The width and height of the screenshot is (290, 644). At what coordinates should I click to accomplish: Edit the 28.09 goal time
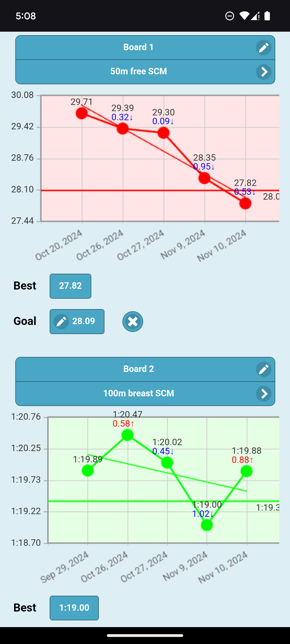click(77, 321)
